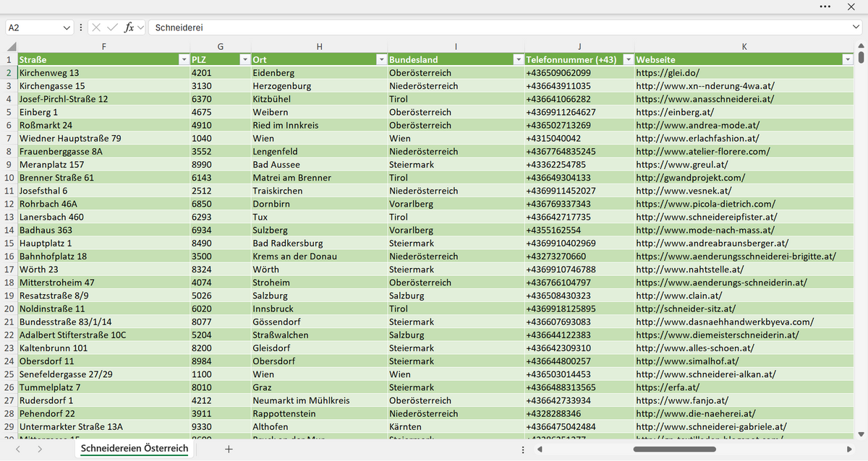Image resolution: width=868 pixels, height=461 pixels.
Task: Select the Straße header cell
Action: 104,60
